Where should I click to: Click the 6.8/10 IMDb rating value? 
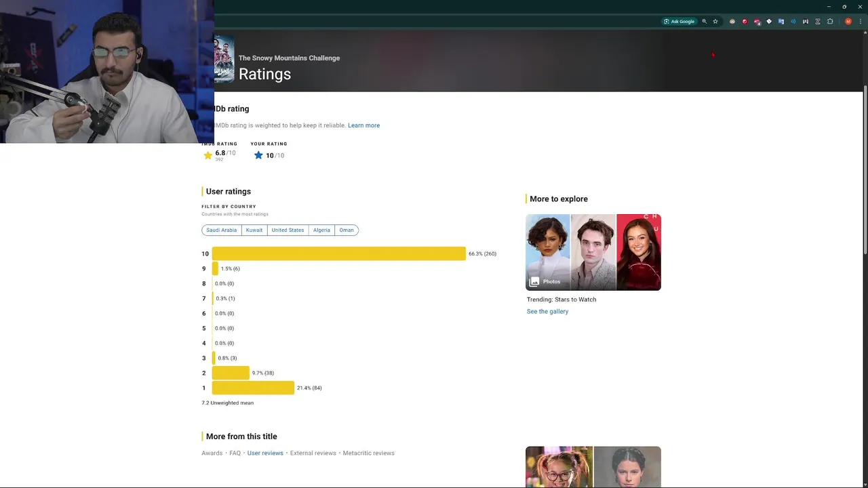click(225, 153)
